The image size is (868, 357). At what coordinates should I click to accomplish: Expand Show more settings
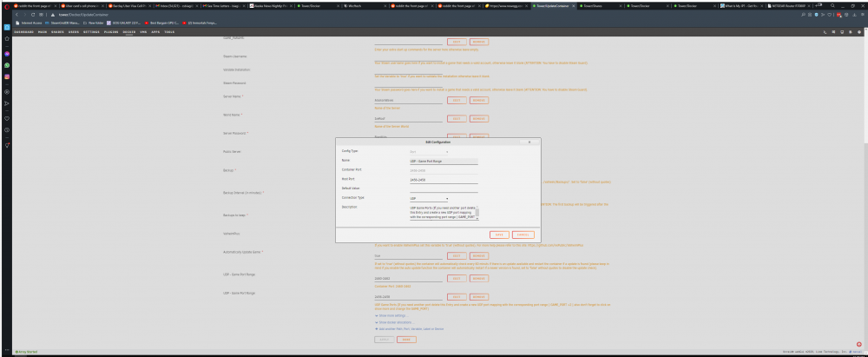391,315
